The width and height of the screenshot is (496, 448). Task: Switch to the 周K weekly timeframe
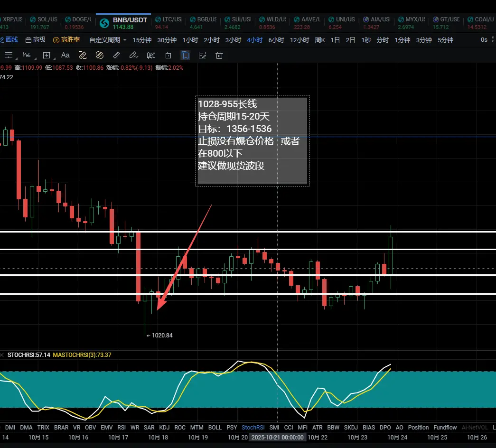[x=320, y=40]
